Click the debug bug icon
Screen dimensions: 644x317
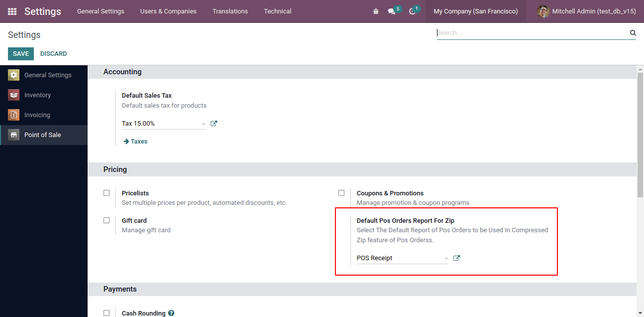point(376,11)
